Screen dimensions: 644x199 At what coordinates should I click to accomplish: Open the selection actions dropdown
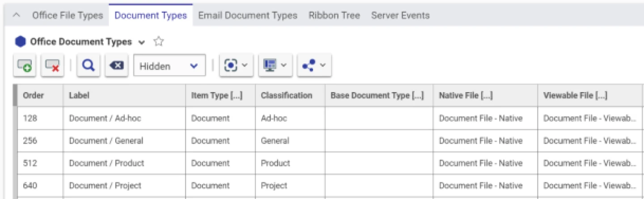(x=236, y=66)
